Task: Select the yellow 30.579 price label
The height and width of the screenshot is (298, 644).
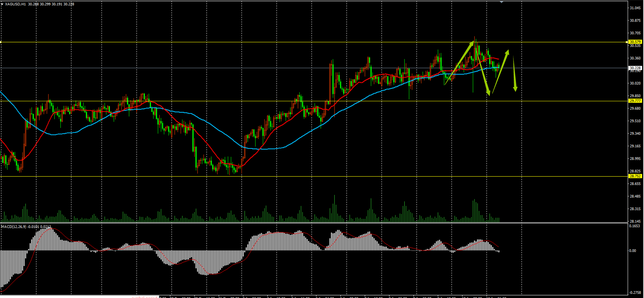Action: (x=635, y=42)
